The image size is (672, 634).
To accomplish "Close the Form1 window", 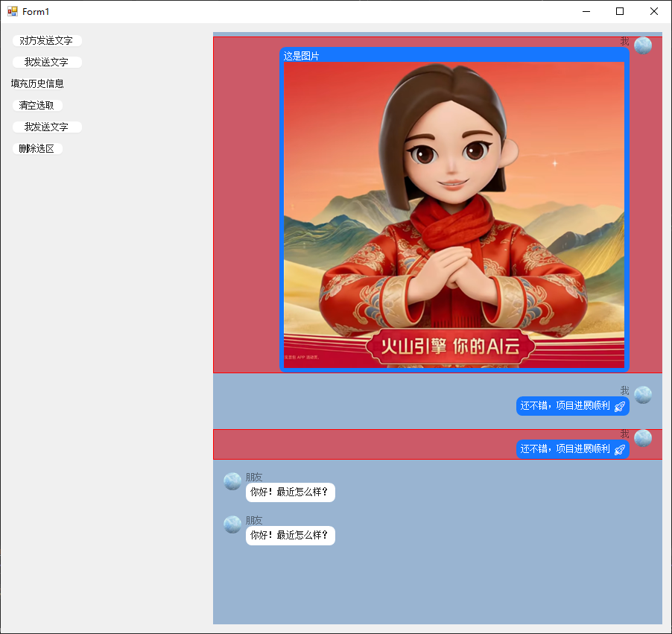I will point(654,11).
